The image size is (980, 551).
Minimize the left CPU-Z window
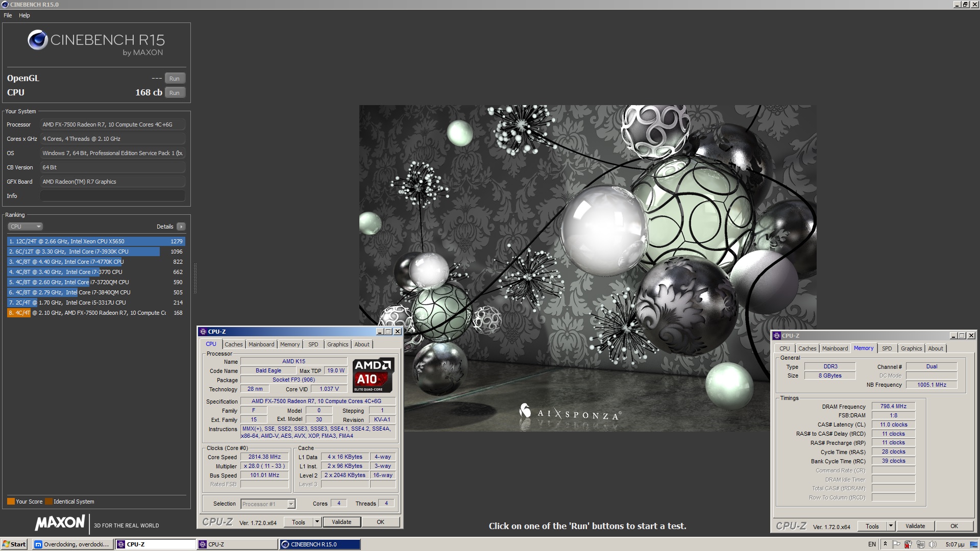tap(379, 332)
